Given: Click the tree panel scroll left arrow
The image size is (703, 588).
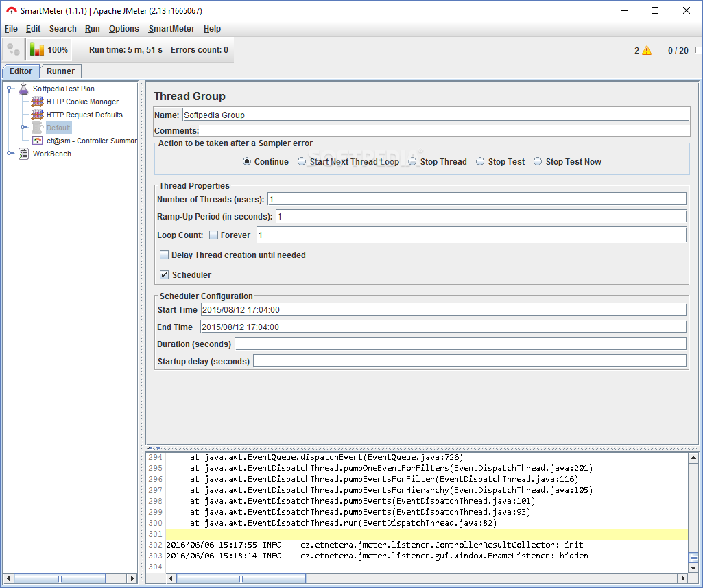Looking at the screenshot, I should pos(8,578).
